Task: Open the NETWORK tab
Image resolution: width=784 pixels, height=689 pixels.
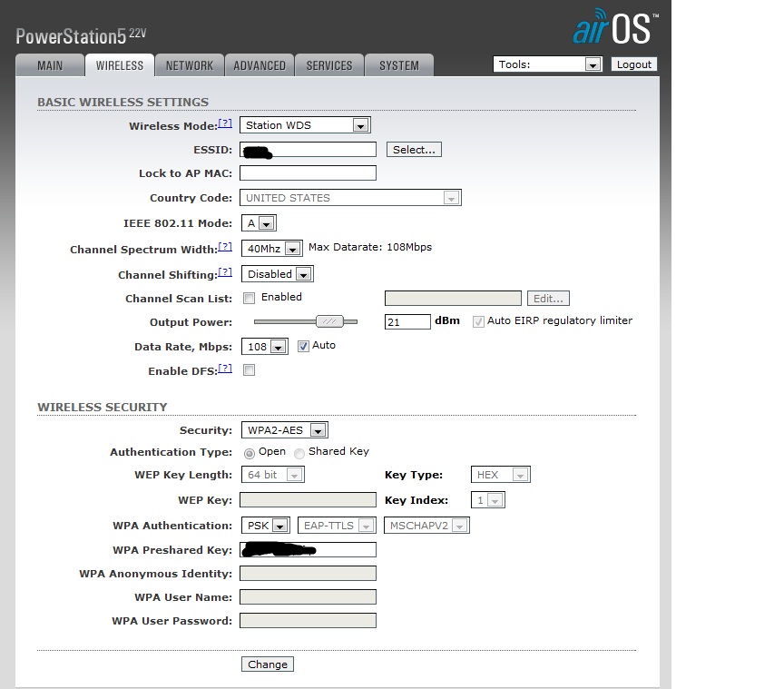Action: [190, 65]
